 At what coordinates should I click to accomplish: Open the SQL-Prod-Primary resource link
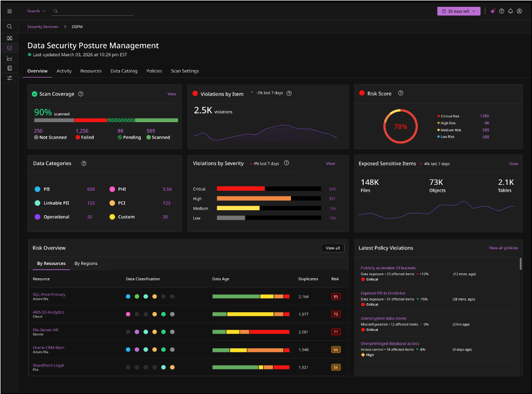click(49, 294)
